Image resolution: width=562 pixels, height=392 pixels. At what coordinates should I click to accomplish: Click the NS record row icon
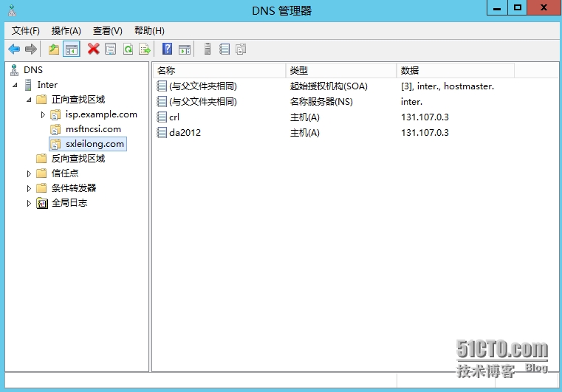(x=162, y=102)
